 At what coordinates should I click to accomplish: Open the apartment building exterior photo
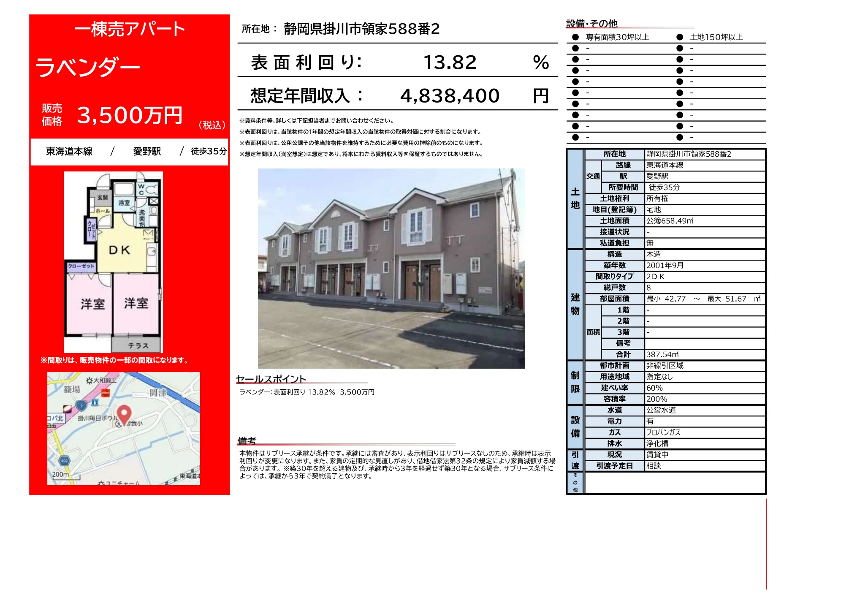[x=391, y=269]
